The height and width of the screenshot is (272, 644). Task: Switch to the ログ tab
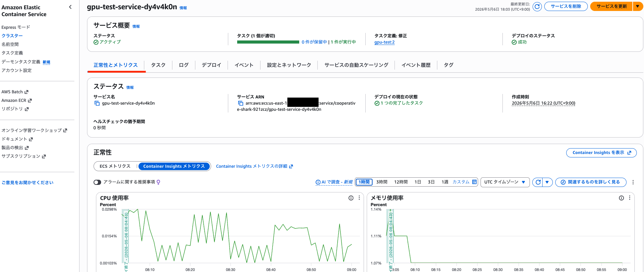pos(184,65)
